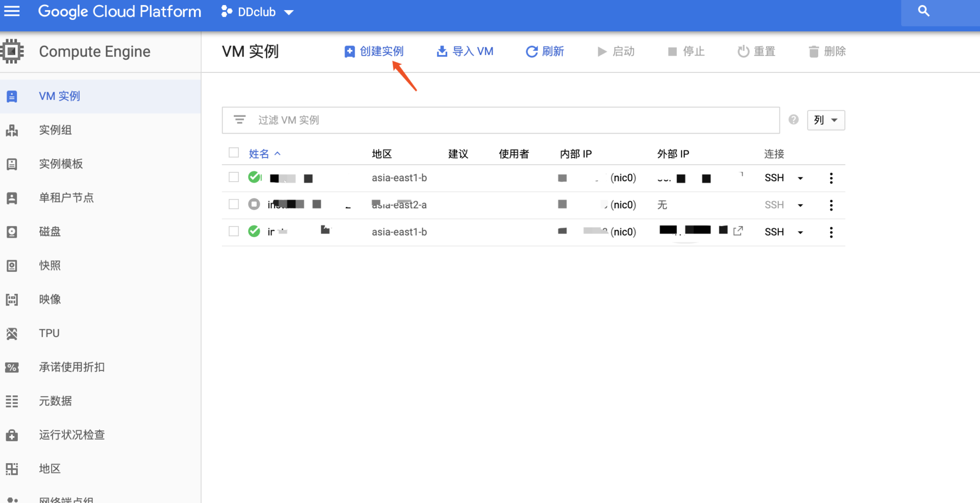Click the 快照 snapshot icon
Image resolution: width=980 pixels, height=503 pixels.
[x=12, y=266]
